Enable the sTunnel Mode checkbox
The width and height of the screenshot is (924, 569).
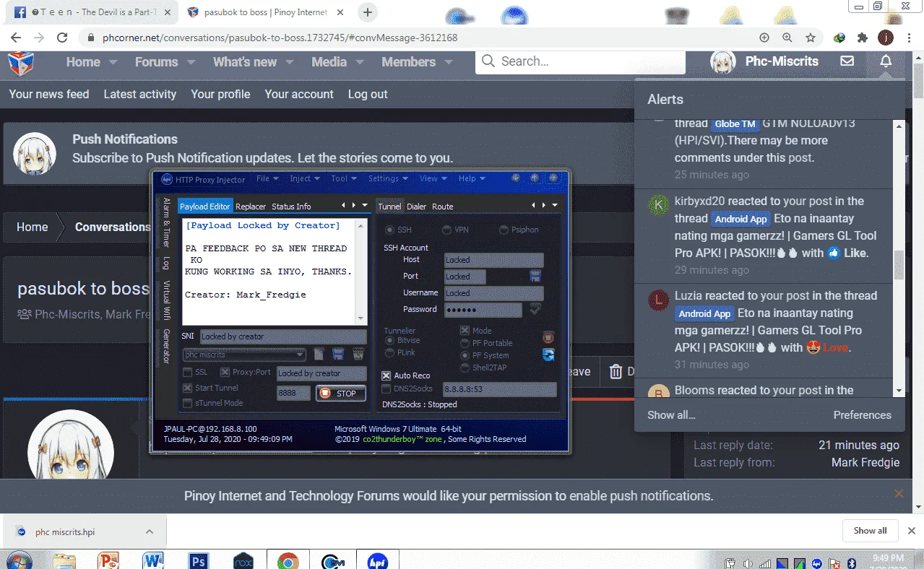click(x=188, y=403)
